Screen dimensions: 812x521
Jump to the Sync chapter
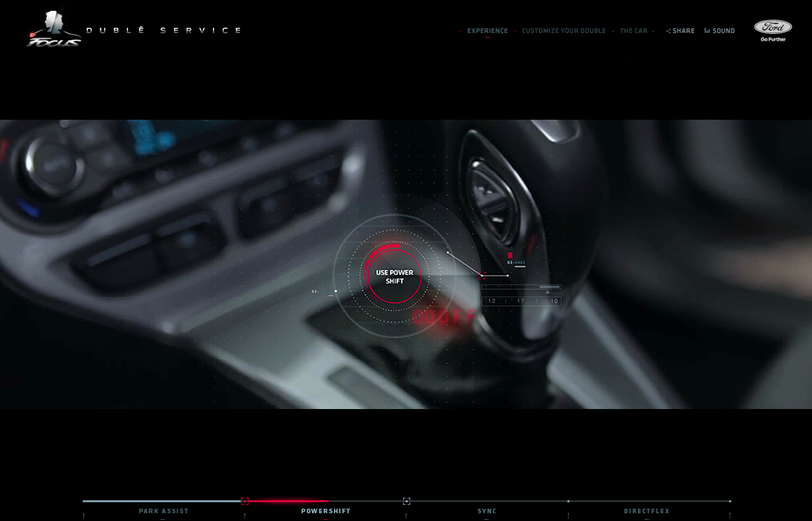coord(487,511)
